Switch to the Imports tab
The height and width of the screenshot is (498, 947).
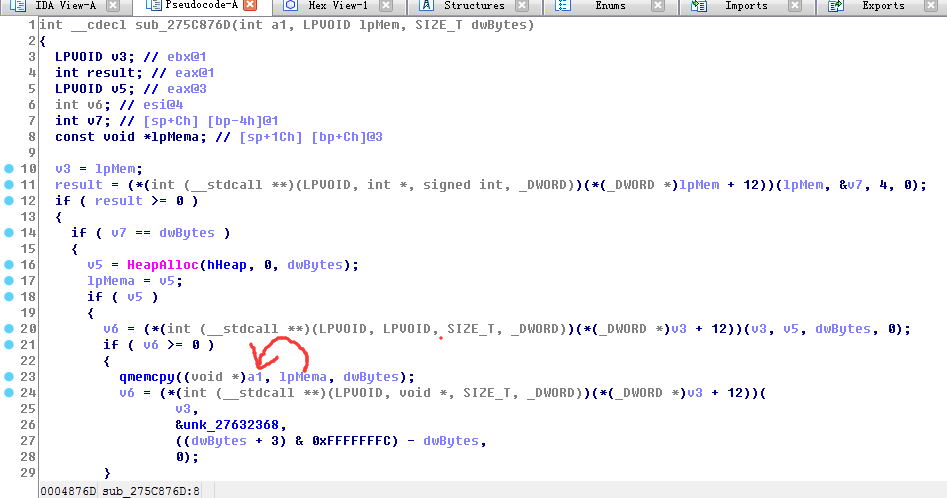pyautogui.click(x=746, y=7)
